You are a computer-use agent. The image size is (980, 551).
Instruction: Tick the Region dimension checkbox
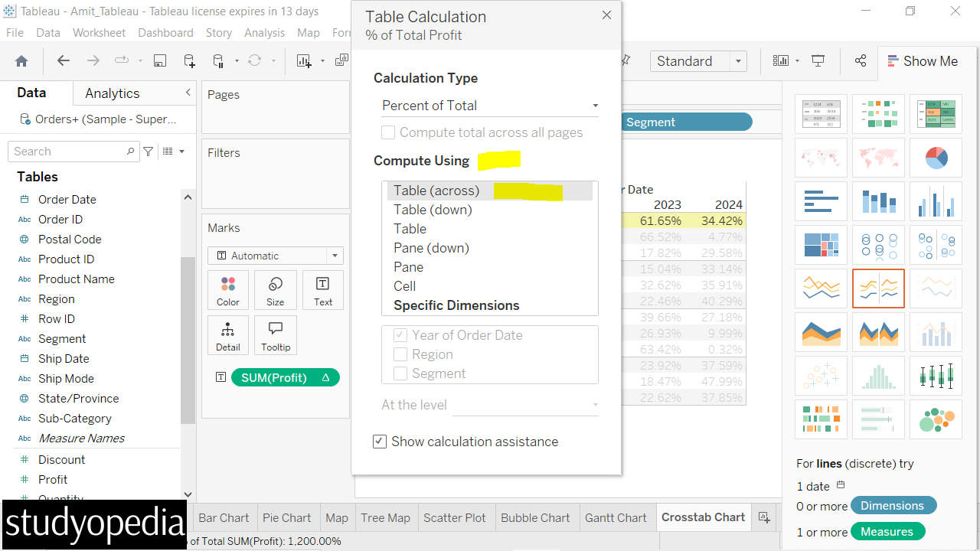400,354
